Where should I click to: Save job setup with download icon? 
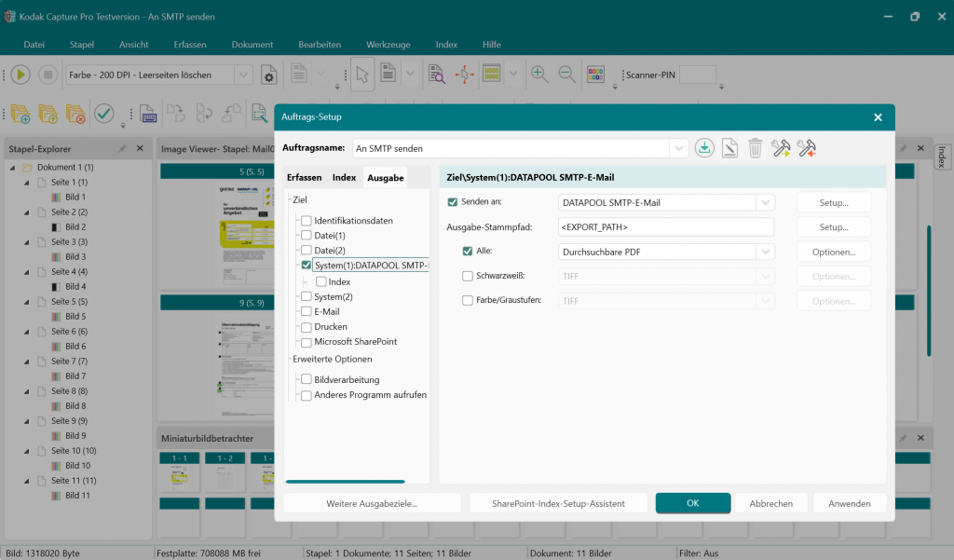point(704,148)
